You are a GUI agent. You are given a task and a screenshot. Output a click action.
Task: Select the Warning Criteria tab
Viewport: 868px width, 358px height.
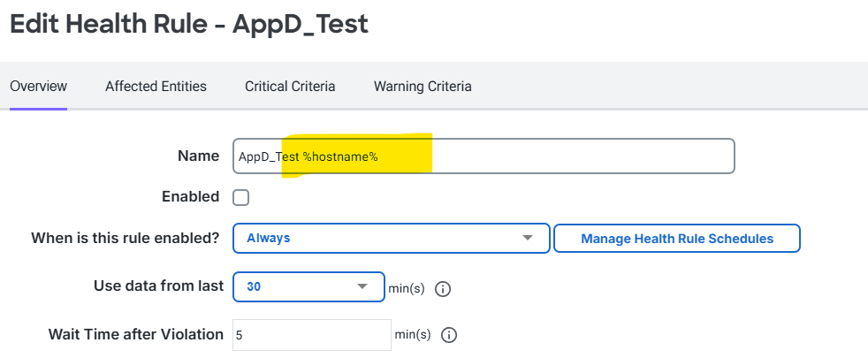[x=423, y=87]
